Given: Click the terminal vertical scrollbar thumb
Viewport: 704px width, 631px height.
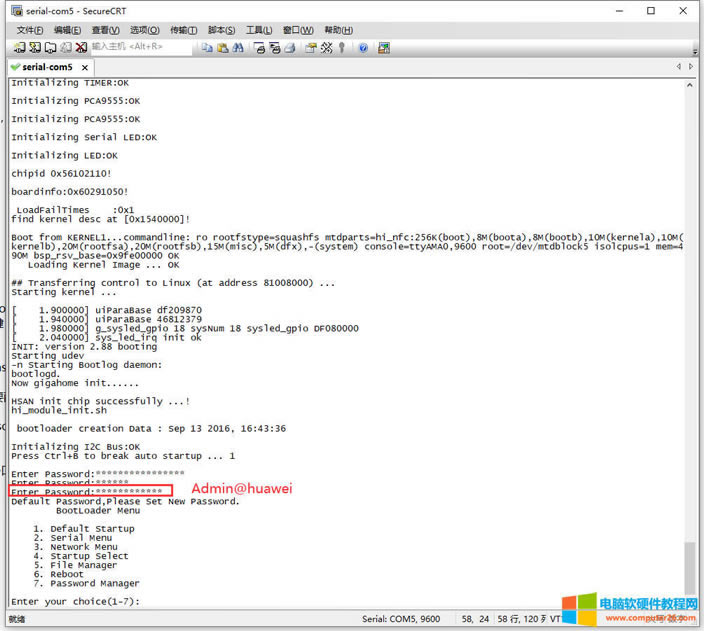Looking at the screenshot, I should pos(687,570).
